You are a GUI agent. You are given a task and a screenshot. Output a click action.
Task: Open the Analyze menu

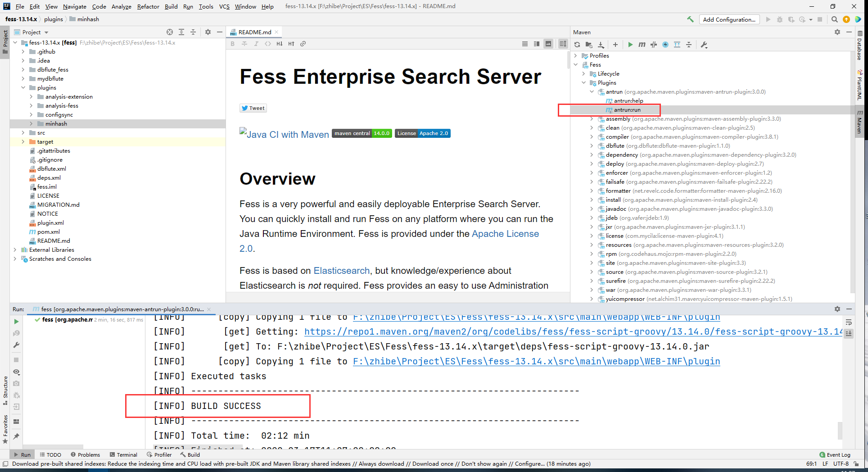click(121, 6)
